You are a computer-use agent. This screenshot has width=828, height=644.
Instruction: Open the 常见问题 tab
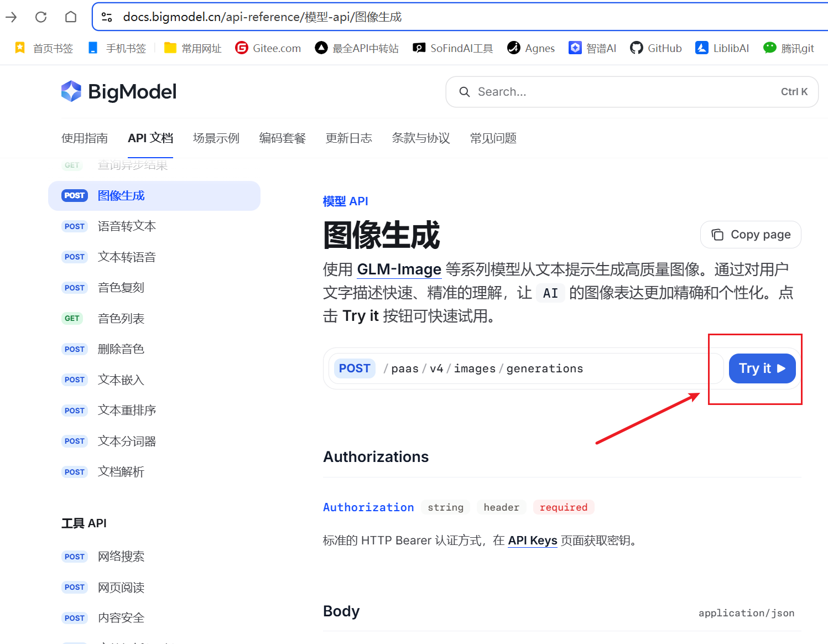coord(493,138)
